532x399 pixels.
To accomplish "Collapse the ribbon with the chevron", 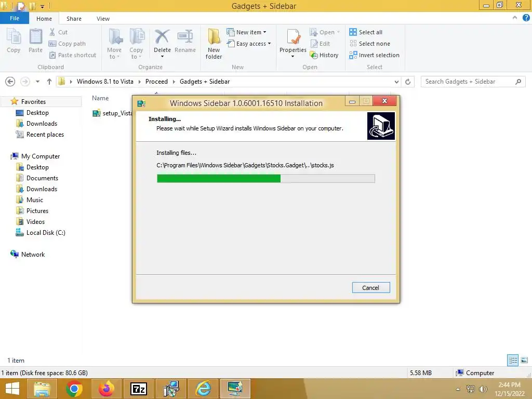I will (x=515, y=18).
